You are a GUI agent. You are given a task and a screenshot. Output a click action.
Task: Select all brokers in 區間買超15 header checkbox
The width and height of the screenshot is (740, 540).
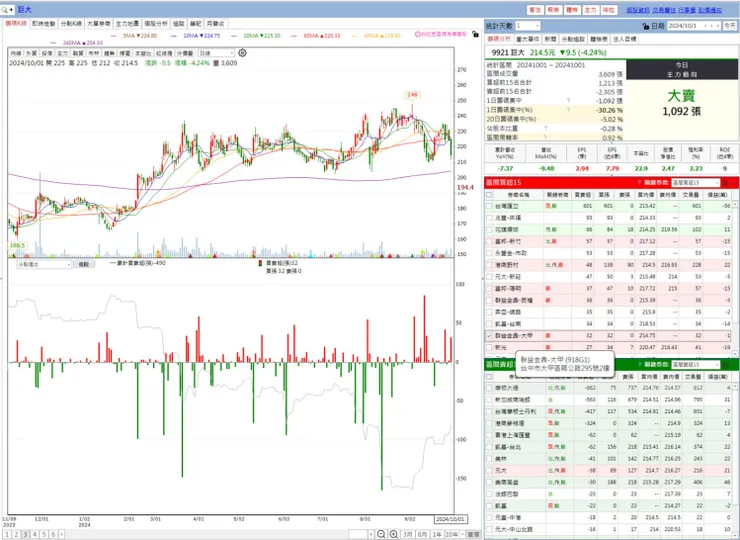489,194
